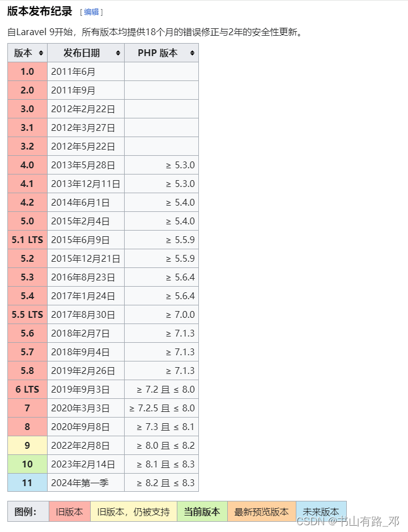
Task: Click release date 2013年5月28日
Action: coord(83,165)
